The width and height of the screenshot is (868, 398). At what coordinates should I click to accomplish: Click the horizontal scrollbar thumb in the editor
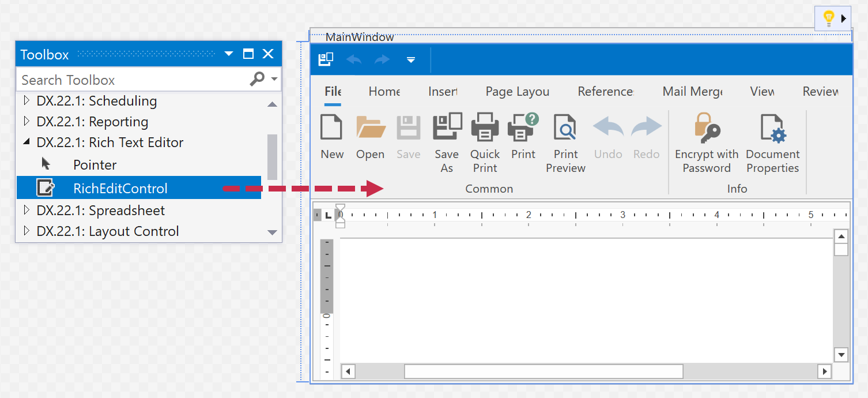[x=543, y=371]
